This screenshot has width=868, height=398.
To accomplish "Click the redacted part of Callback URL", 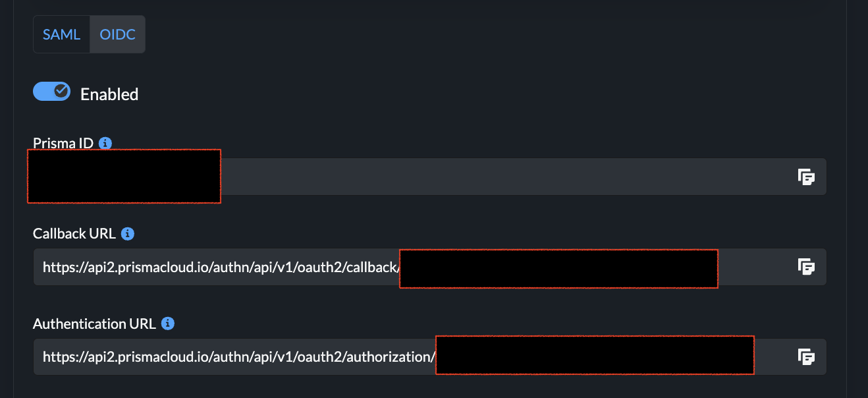I will 558,268.
